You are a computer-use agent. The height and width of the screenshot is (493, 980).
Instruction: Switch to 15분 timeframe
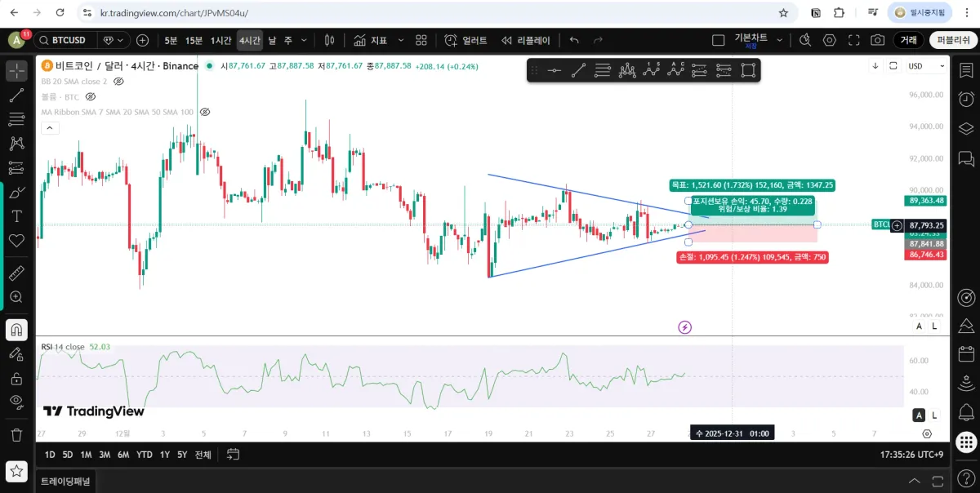click(194, 40)
